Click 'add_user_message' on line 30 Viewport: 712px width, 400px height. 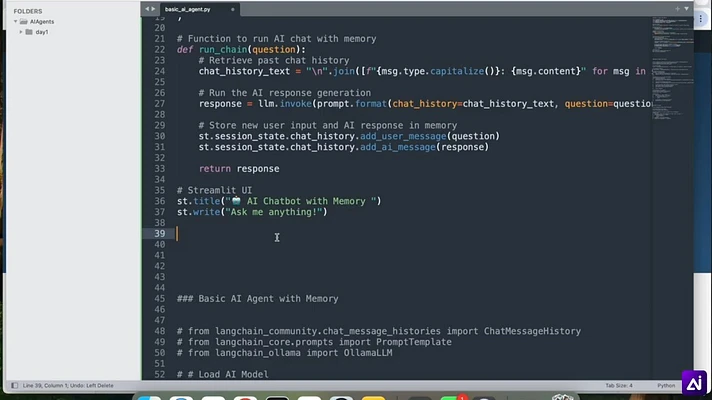tap(403, 136)
